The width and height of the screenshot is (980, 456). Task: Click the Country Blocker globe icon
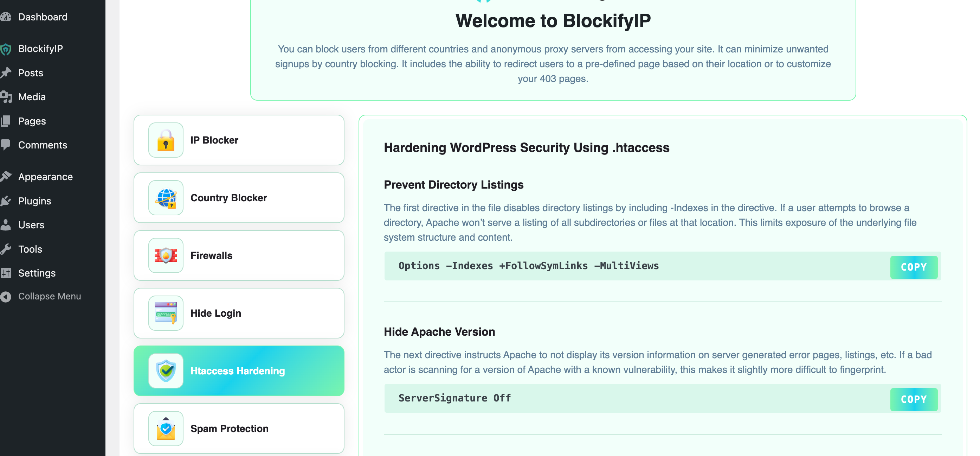point(166,198)
